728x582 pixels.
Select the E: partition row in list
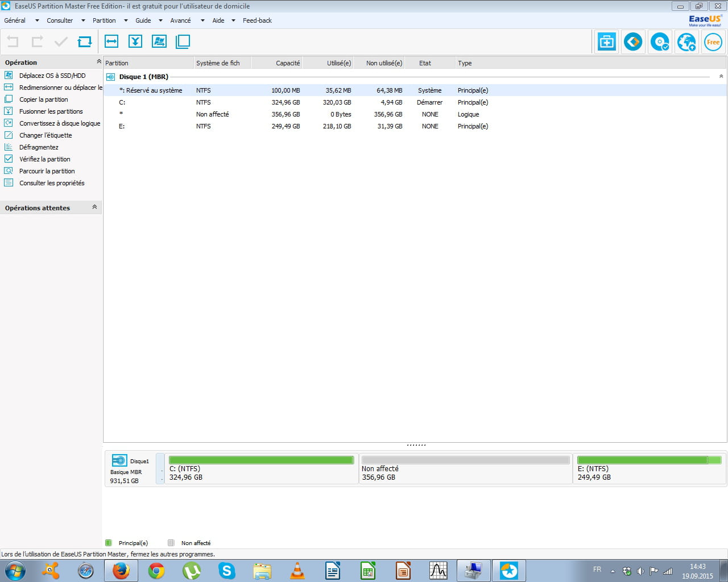[x=415, y=126]
